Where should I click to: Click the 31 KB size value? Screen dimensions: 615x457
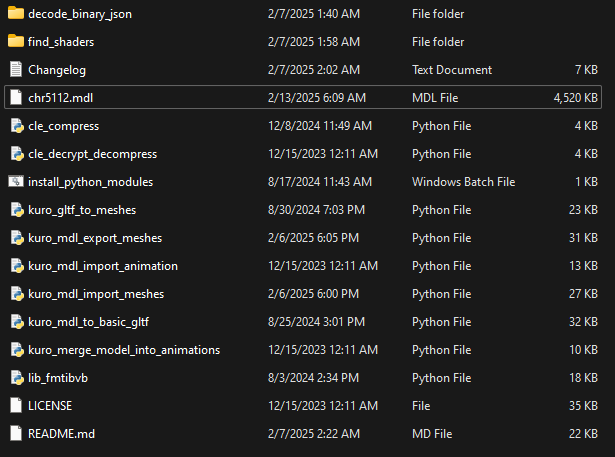(583, 238)
